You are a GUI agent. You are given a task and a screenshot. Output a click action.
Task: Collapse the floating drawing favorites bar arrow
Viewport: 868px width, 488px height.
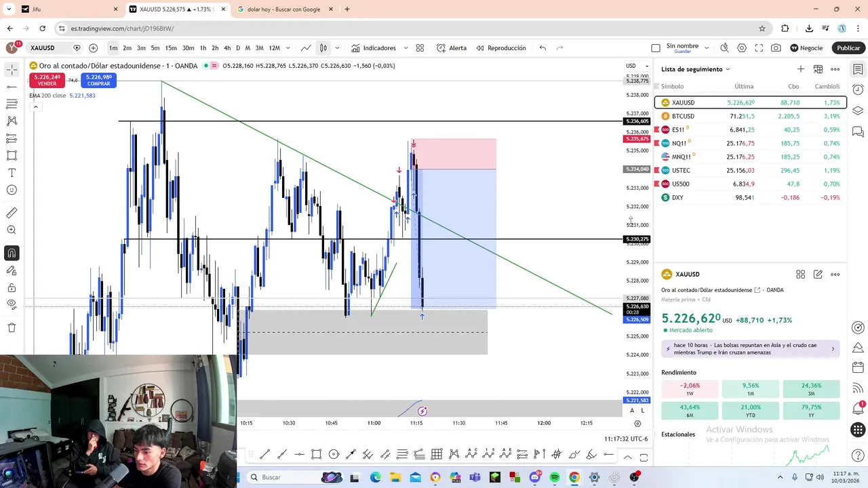[627, 457]
